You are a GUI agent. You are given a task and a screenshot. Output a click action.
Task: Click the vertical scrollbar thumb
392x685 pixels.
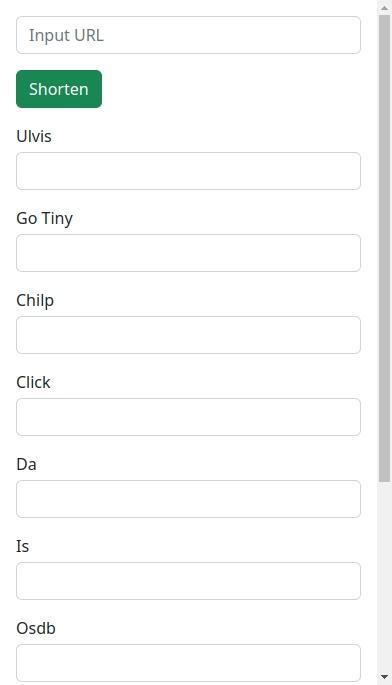click(385, 249)
